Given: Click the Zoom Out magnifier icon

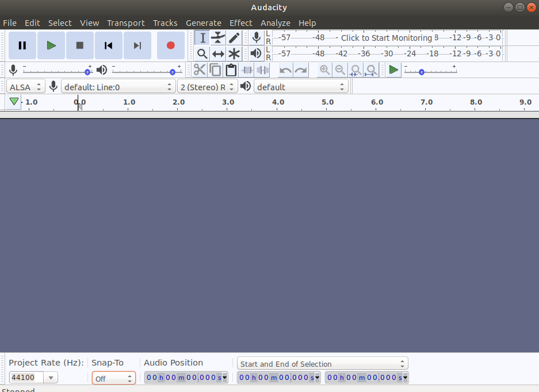Looking at the screenshot, I should 340,70.
